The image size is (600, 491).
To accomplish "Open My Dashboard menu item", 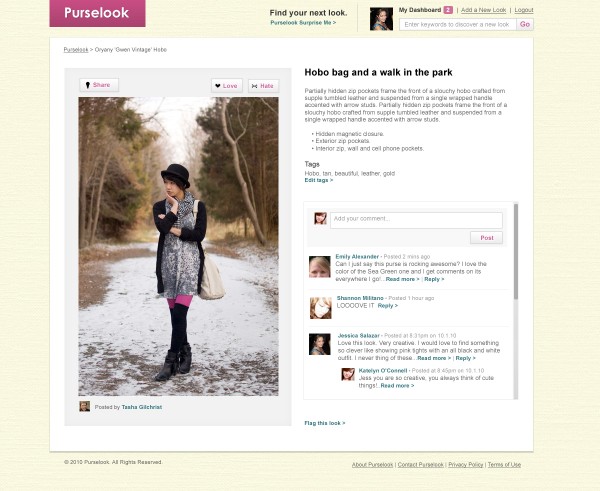I will [420, 10].
